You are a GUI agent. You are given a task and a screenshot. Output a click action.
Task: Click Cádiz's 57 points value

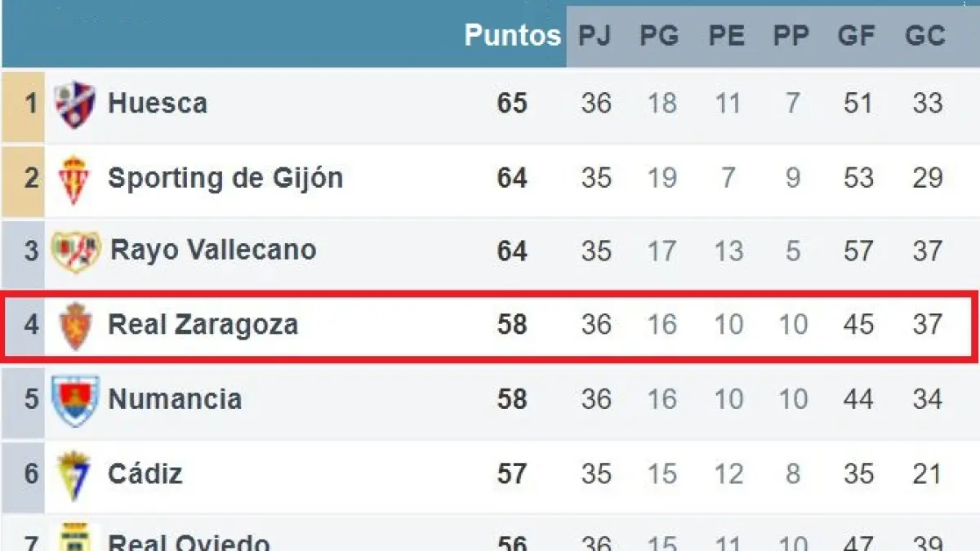(512, 474)
